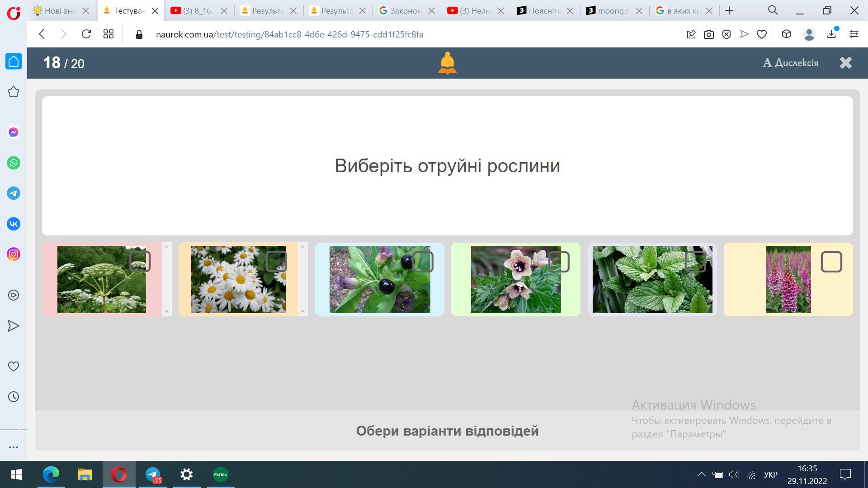Image resolution: width=868 pixels, height=488 pixels.
Task: Check the henbane flower answer box
Action: pos(559,262)
